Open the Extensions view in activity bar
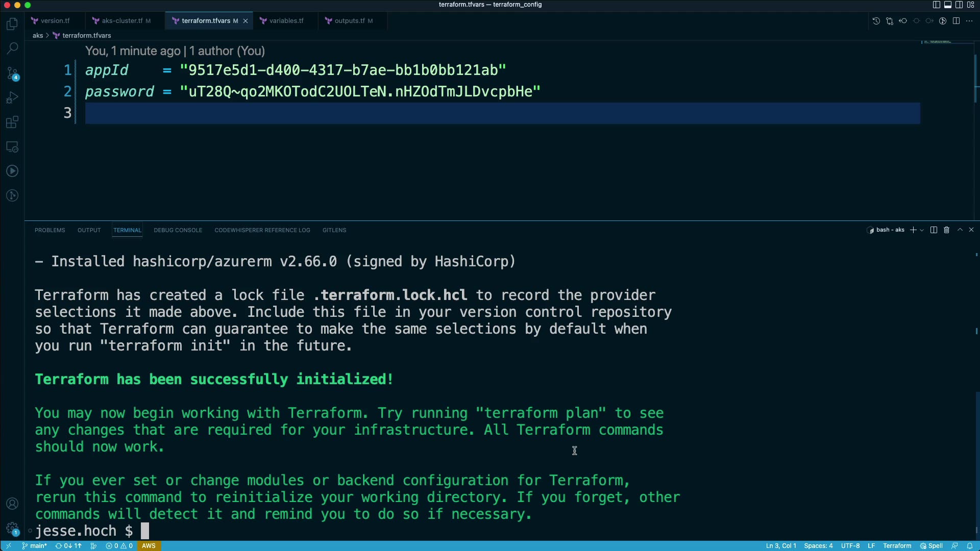Image resolution: width=980 pixels, height=551 pixels. [x=12, y=122]
